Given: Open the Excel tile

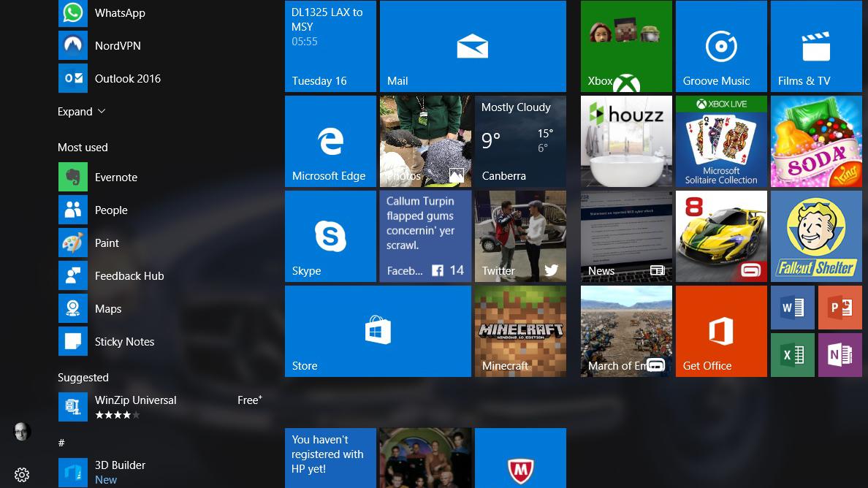Looking at the screenshot, I should coord(792,355).
